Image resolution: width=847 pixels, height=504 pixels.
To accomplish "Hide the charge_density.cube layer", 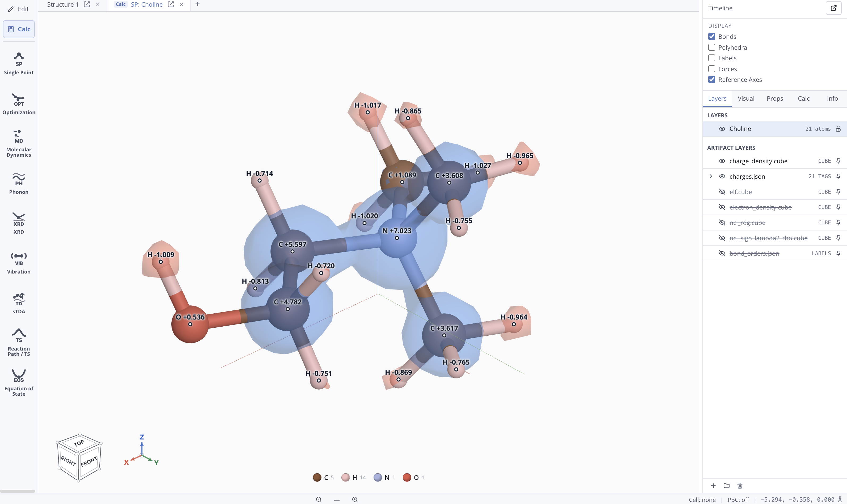I will point(722,161).
